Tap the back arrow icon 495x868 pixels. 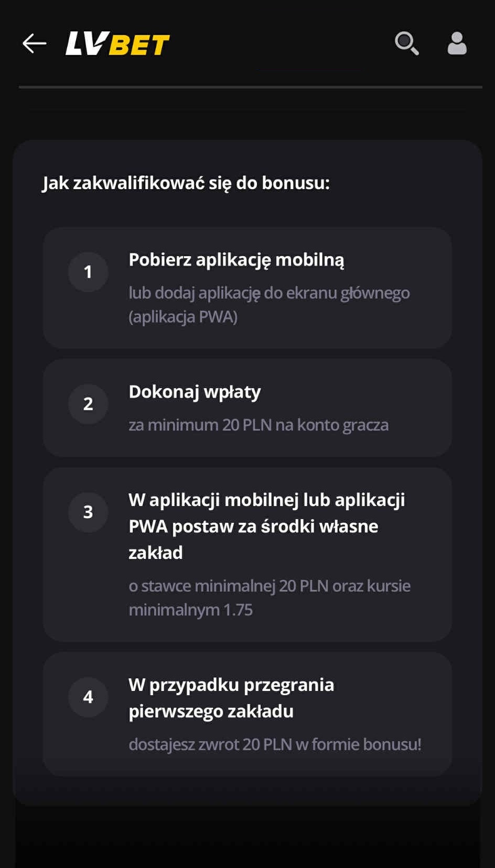click(35, 43)
